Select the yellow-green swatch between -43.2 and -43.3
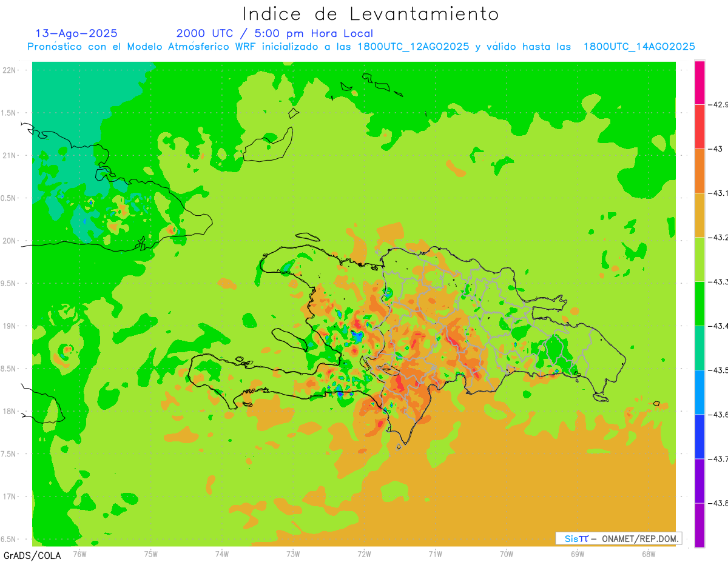The width and height of the screenshot is (728, 562). [699, 259]
